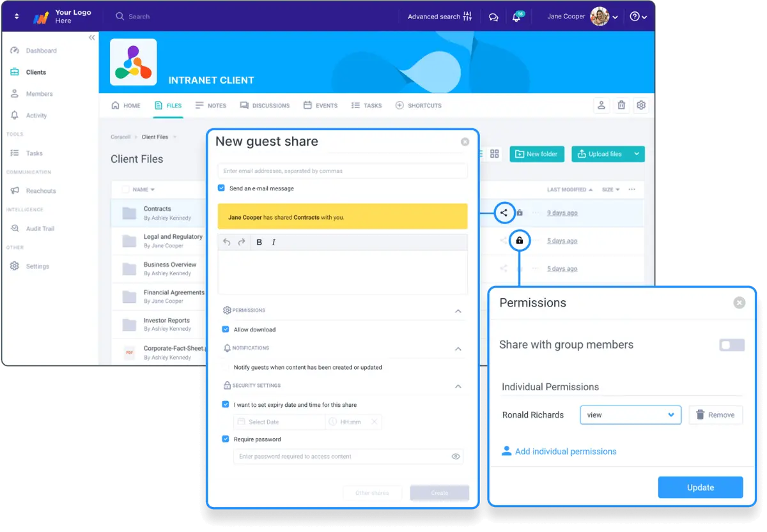Focus the password required input field
The image size is (767, 532).
point(348,457)
